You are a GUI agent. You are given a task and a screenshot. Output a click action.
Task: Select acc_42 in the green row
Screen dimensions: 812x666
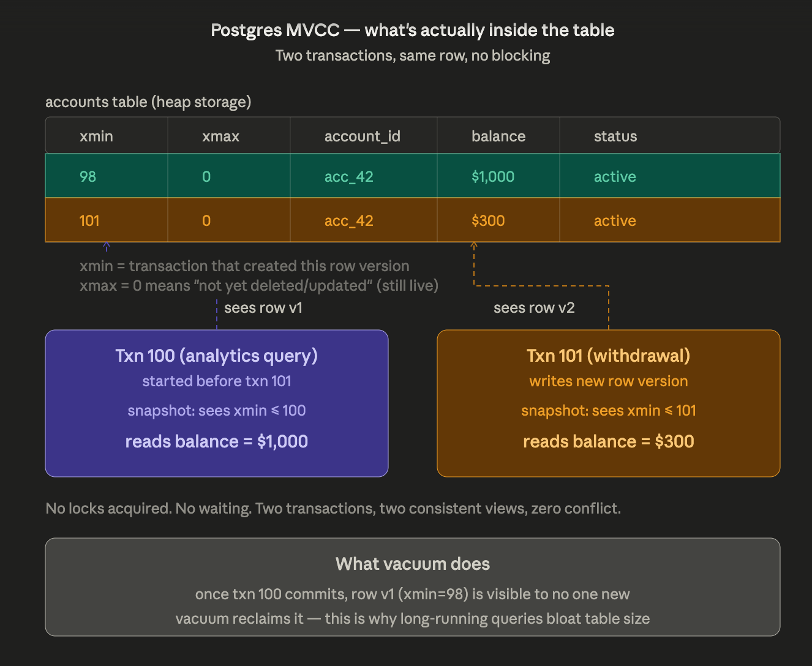[349, 176]
